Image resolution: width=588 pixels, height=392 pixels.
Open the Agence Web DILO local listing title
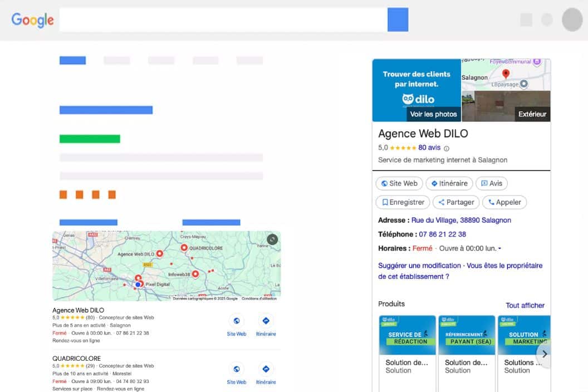(x=79, y=310)
